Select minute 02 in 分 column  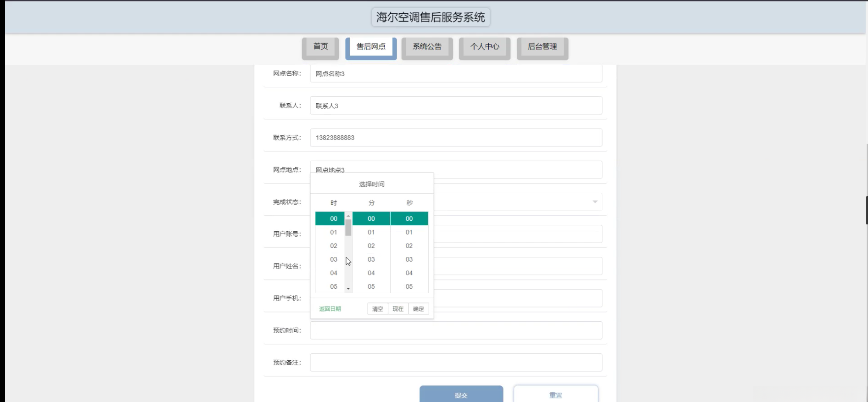coord(371,246)
